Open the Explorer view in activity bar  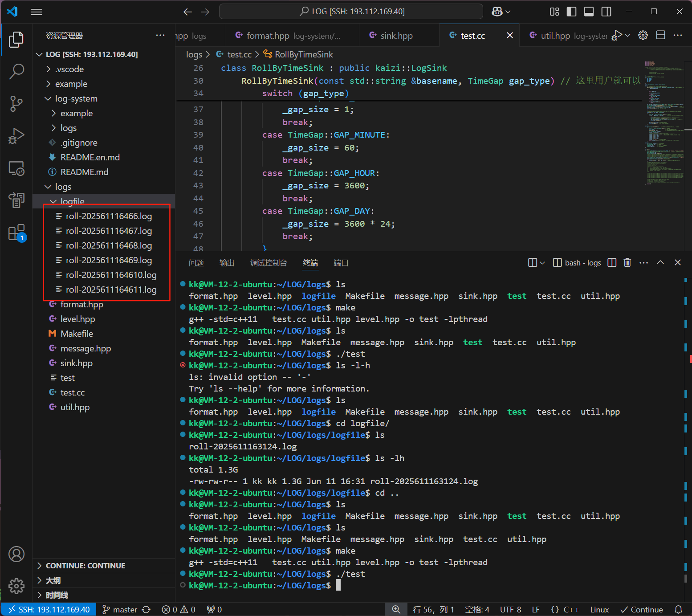16,39
